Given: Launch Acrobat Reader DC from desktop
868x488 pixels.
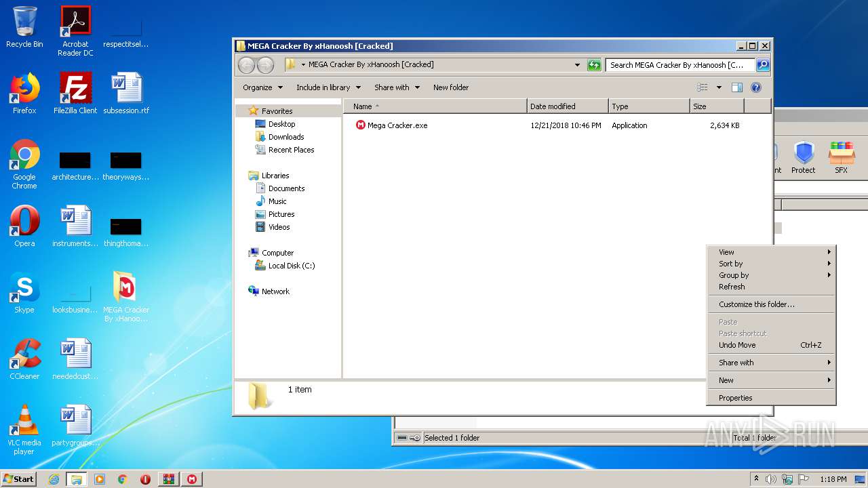Looking at the screenshot, I should [x=75, y=31].
